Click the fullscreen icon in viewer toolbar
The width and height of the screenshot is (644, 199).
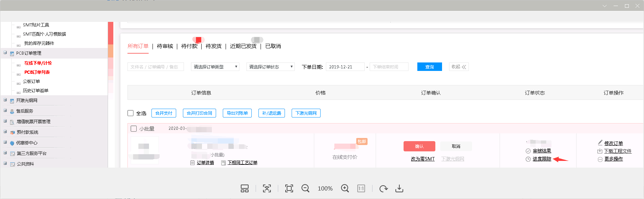coord(289,188)
